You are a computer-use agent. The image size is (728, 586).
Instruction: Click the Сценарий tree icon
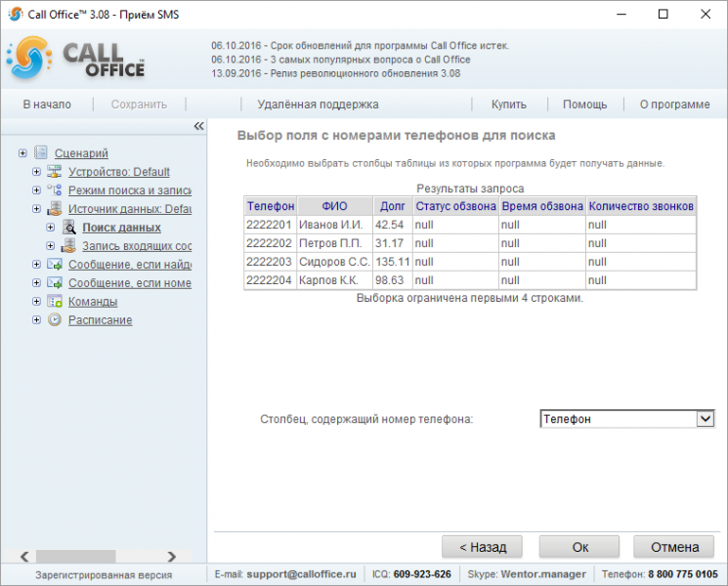(41, 152)
